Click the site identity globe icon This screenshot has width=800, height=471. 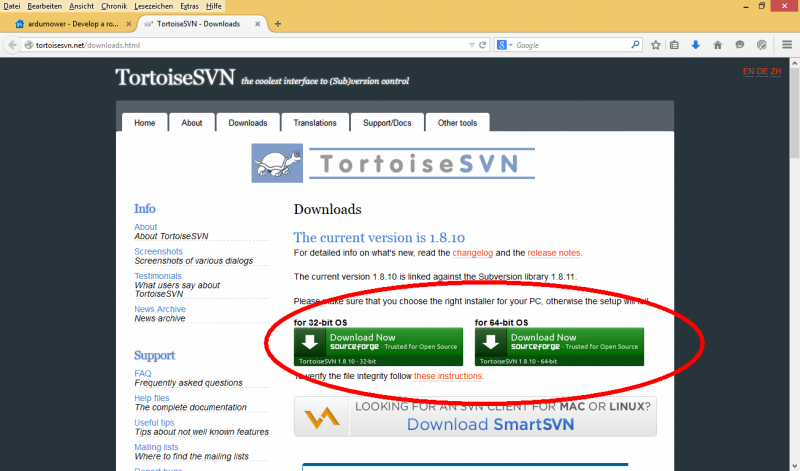(29, 45)
